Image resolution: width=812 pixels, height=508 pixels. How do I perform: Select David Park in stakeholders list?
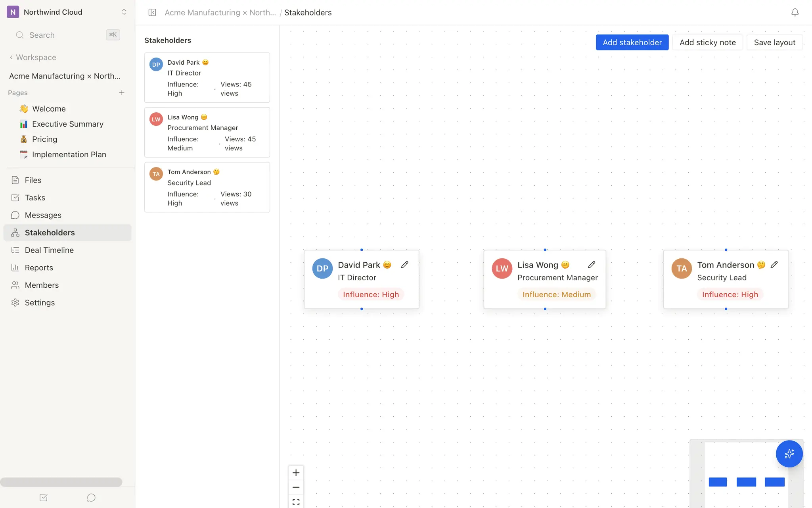[x=207, y=78]
